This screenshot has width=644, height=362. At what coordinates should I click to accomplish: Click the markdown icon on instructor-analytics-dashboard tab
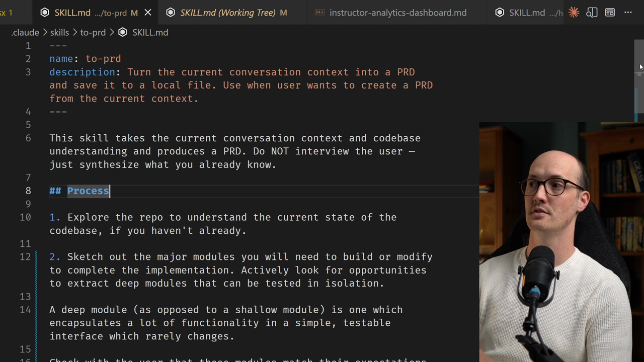pos(319,13)
